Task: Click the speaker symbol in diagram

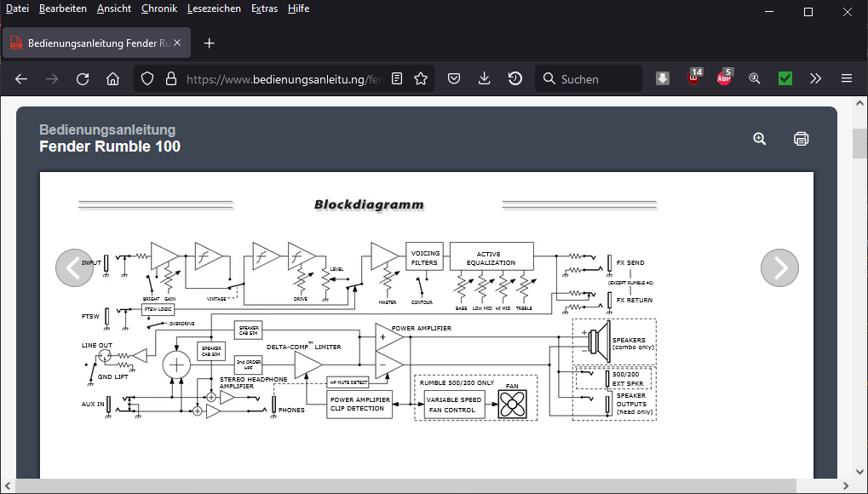Action: (600, 341)
